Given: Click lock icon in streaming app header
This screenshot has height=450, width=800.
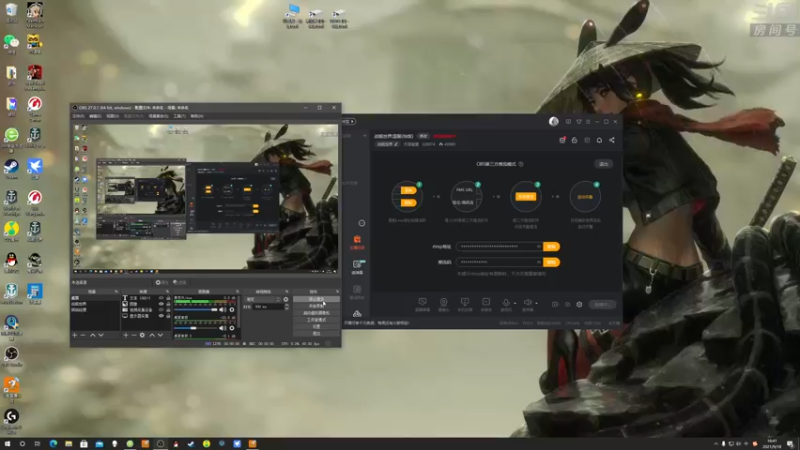Looking at the screenshot, I should (x=574, y=140).
